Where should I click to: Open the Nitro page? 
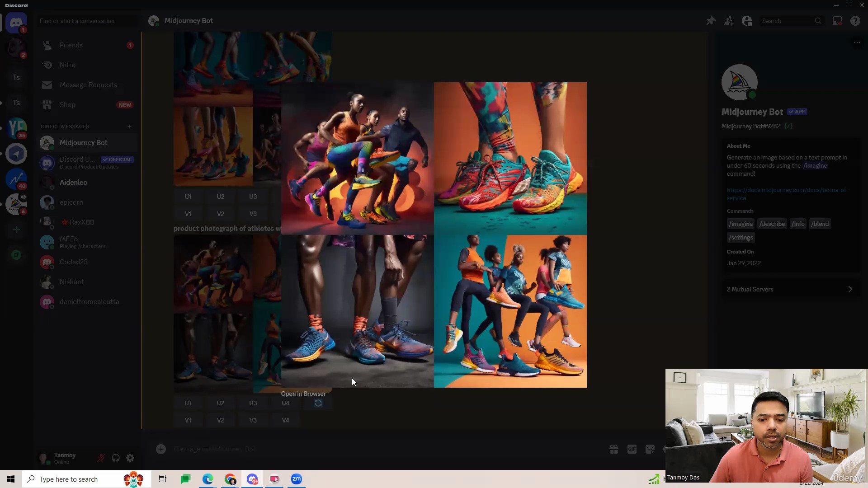[x=87, y=65]
